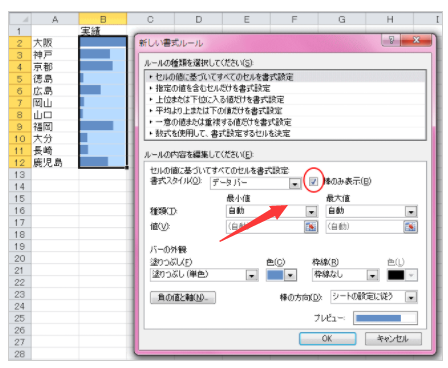Click cell containing 神戸
Screen dimensions: 448x368
tap(55, 55)
